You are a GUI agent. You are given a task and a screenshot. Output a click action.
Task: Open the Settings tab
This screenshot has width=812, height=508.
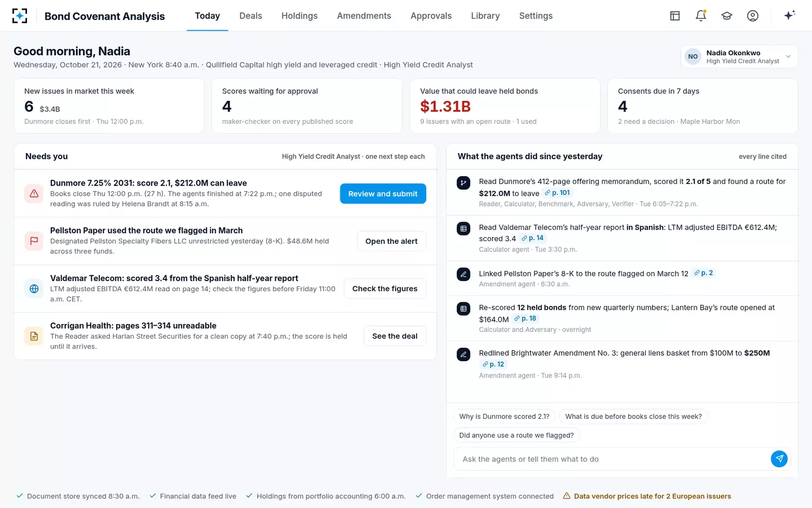coord(536,16)
